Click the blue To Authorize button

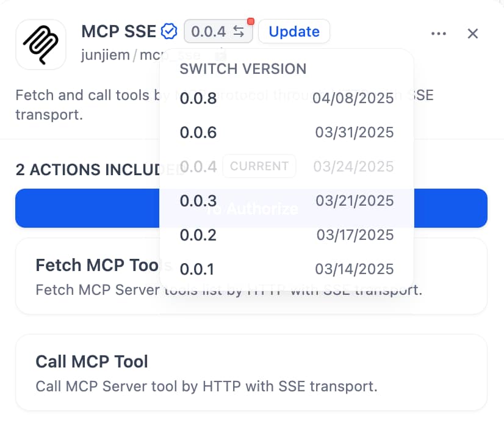click(x=85, y=208)
